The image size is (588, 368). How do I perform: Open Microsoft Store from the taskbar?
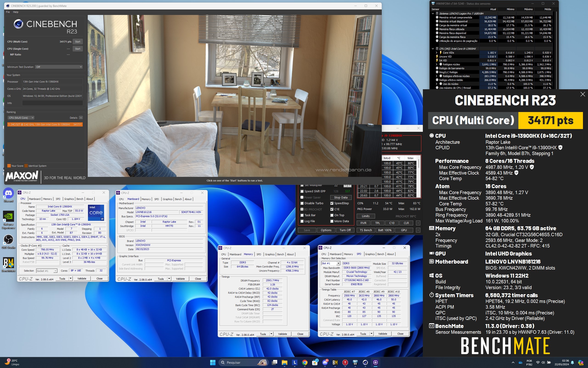(315, 362)
